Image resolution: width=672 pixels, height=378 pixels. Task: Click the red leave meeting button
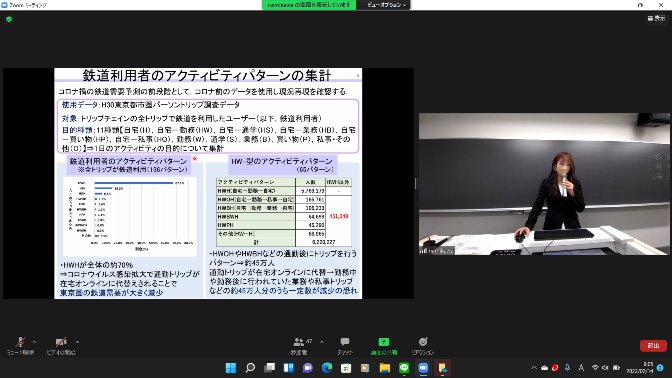point(653,345)
